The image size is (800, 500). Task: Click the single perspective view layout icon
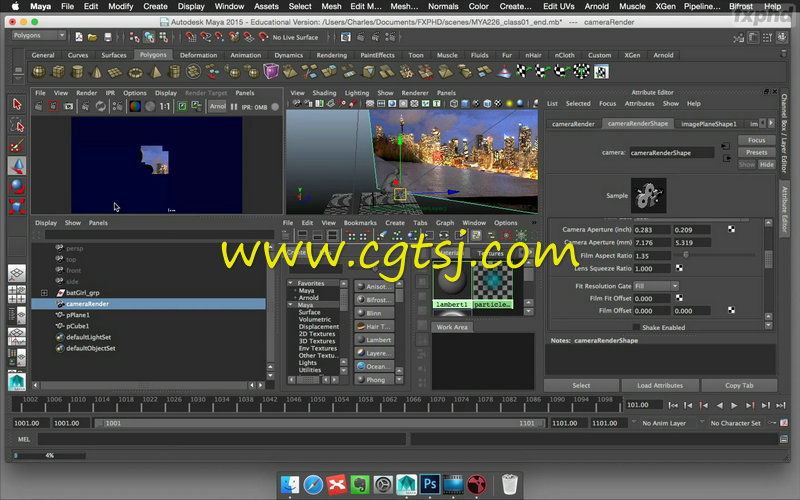(17, 273)
